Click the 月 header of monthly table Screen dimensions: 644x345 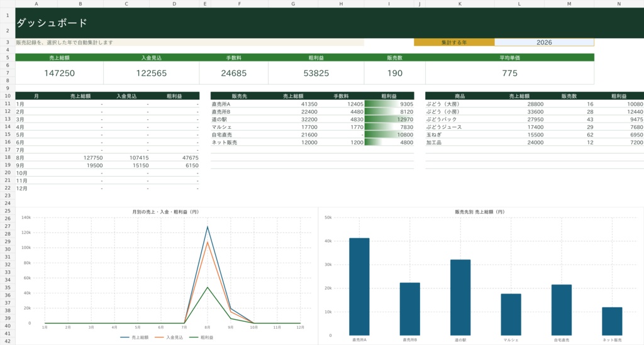(x=36, y=96)
